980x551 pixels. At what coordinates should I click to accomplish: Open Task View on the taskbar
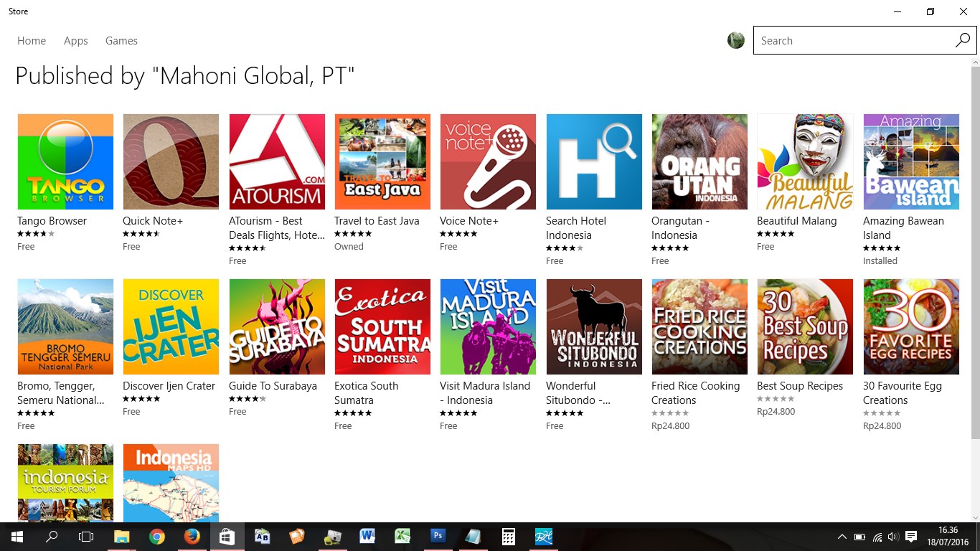tap(86, 537)
